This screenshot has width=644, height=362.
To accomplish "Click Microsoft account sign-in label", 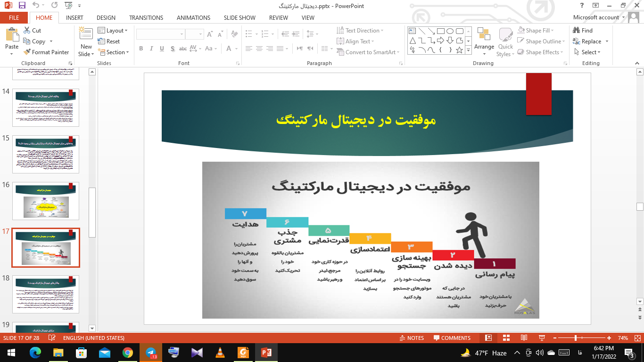I will click(x=596, y=18).
